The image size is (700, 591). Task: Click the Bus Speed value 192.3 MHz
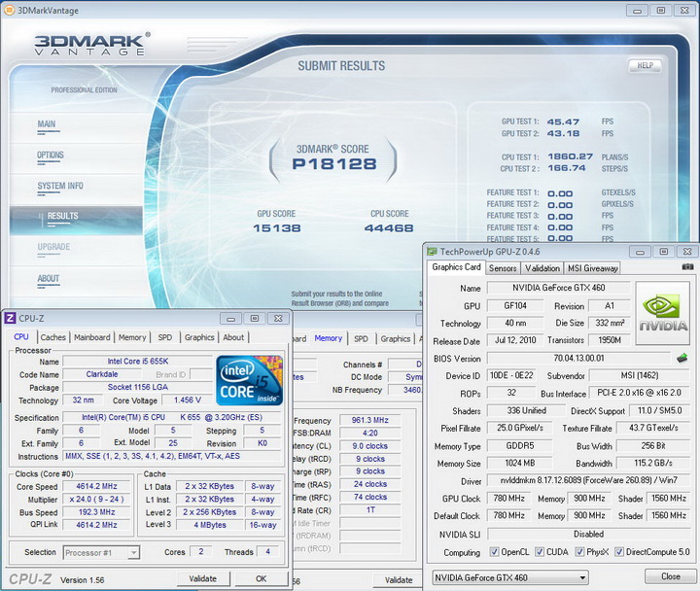tap(96, 512)
